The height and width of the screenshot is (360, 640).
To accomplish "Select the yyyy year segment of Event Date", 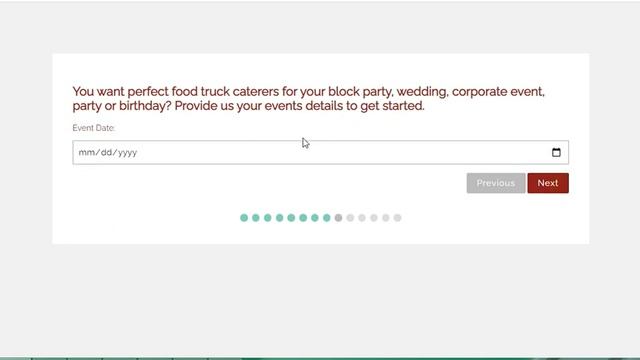I will (x=128, y=153).
